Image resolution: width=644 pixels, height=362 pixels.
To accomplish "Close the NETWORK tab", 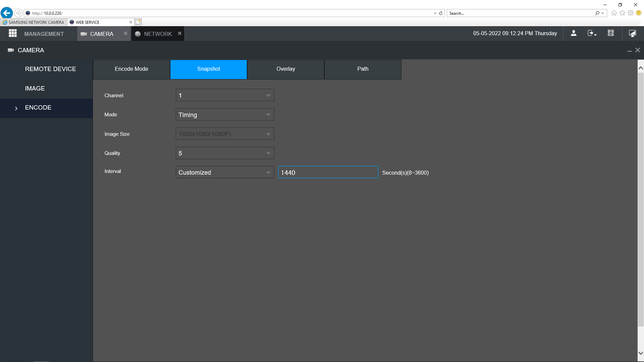I will 179,34.
